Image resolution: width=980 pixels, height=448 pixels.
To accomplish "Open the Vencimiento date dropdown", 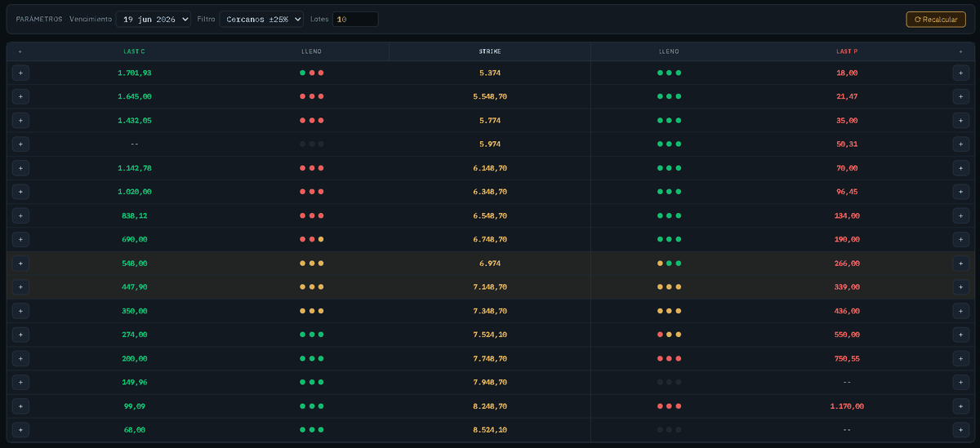I will click(x=154, y=19).
